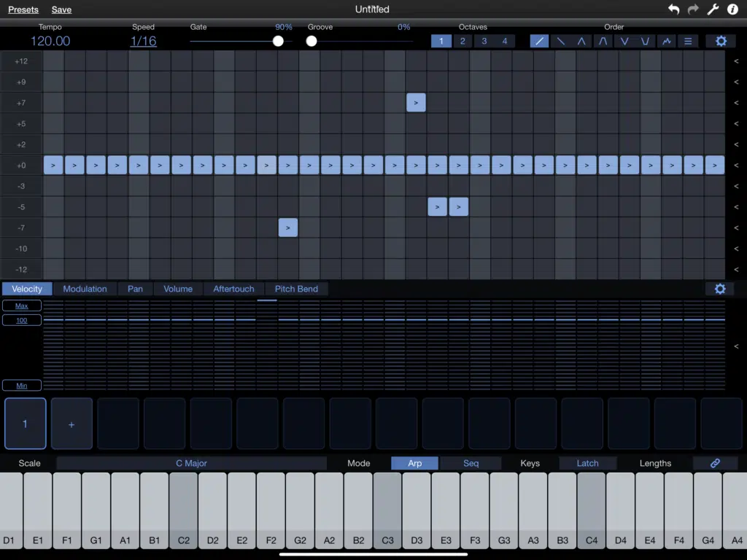Toggle the +7 row step cell
This screenshot has width=747, height=560.
(416, 102)
